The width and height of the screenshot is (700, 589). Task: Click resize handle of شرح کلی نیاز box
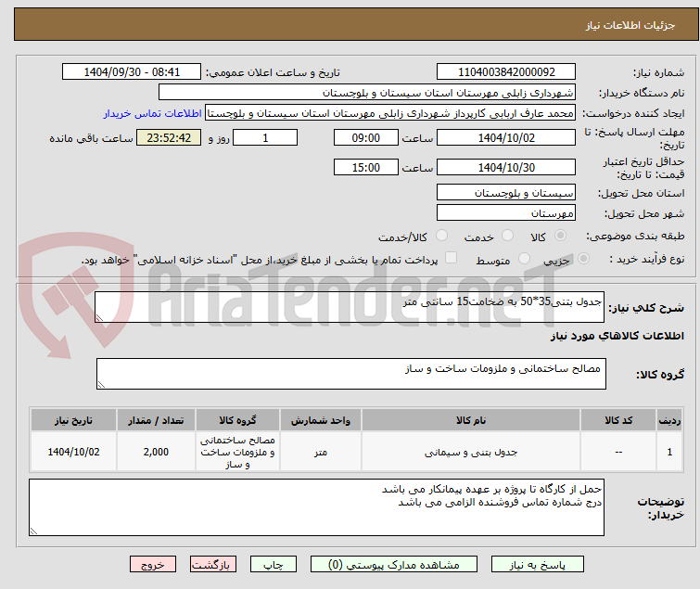tap(99, 318)
